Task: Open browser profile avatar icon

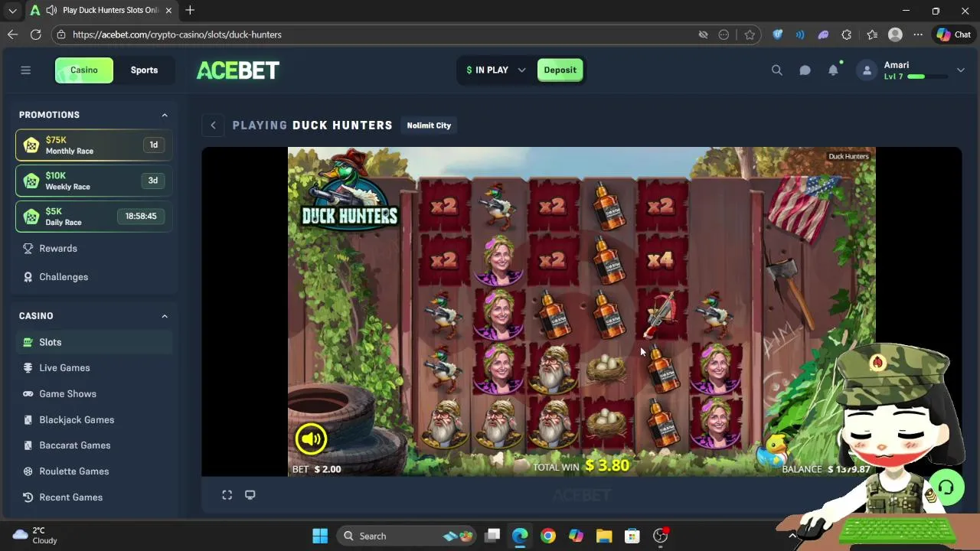Action: [x=895, y=34]
